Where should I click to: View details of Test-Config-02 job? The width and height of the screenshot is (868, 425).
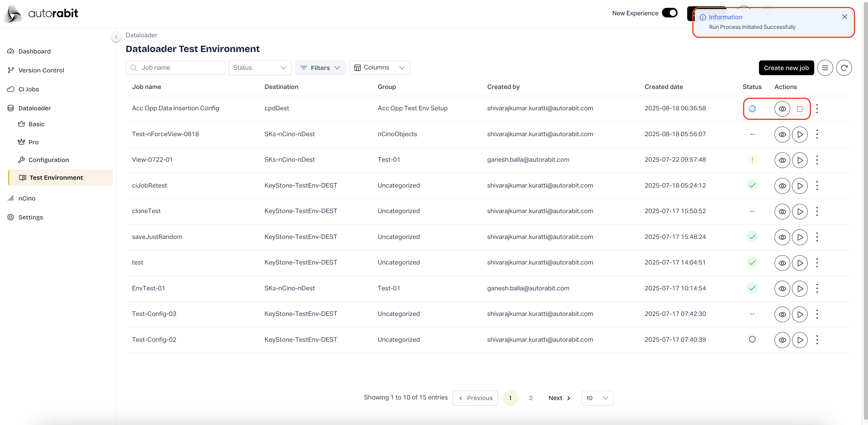tap(782, 340)
